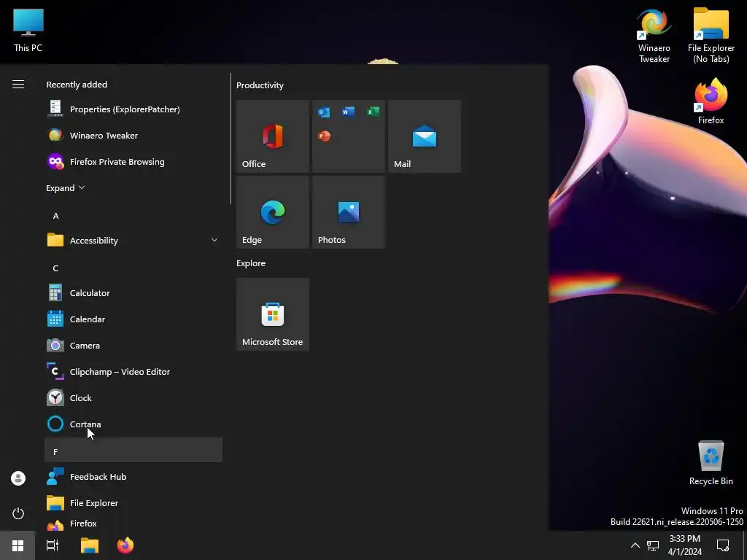Open PowerPoint in the Office apps tile
The image size is (747, 560).
click(x=324, y=136)
